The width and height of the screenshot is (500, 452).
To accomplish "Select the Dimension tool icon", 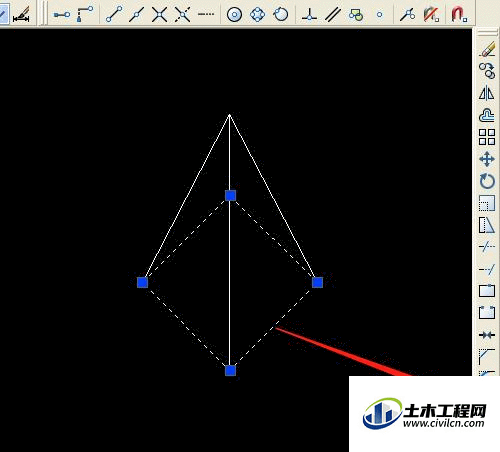I will click(x=21, y=15).
